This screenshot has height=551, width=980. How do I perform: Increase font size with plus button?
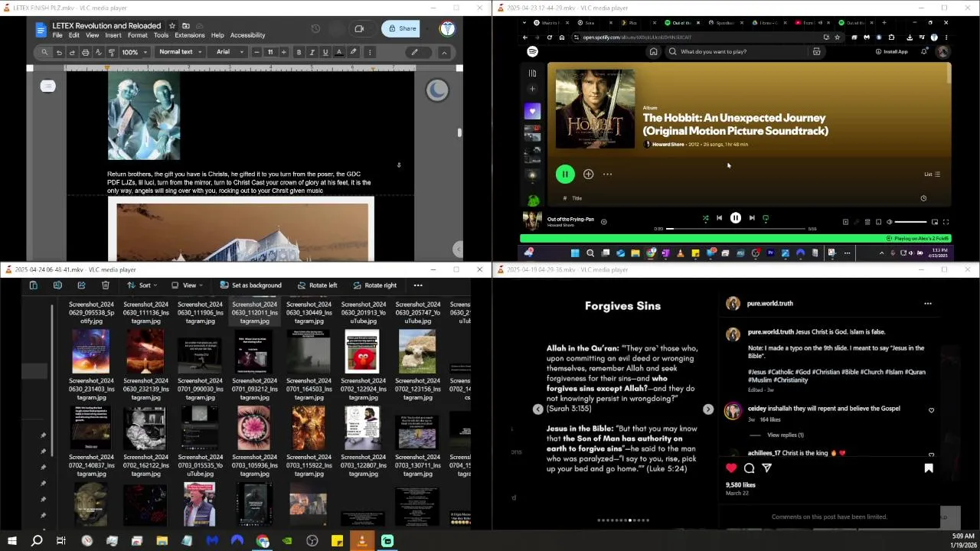(x=283, y=52)
